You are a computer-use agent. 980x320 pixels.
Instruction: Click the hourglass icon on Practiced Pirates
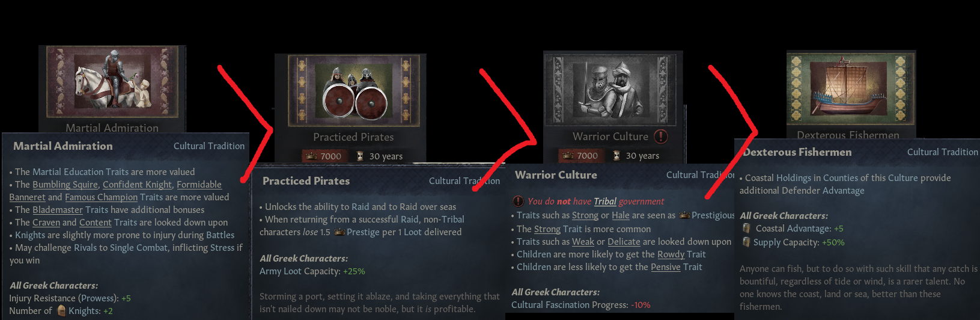[360, 156]
